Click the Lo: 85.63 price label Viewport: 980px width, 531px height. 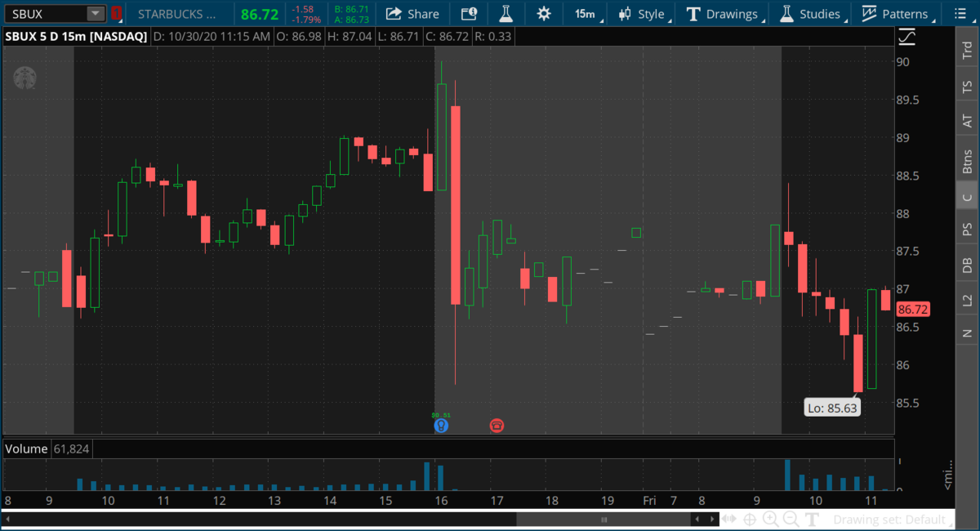tap(832, 408)
